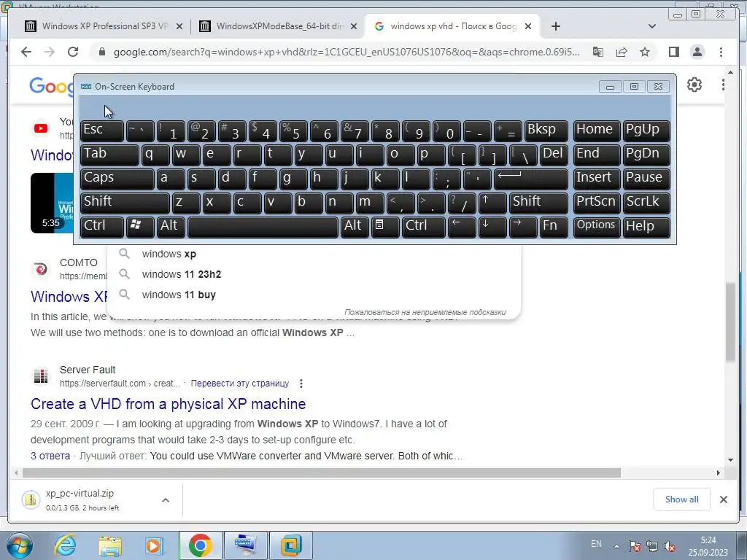Viewport: 747px width, 560px height.
Task: Select VMware Workstation taskbar icon
Action: [x=291, y=545]
